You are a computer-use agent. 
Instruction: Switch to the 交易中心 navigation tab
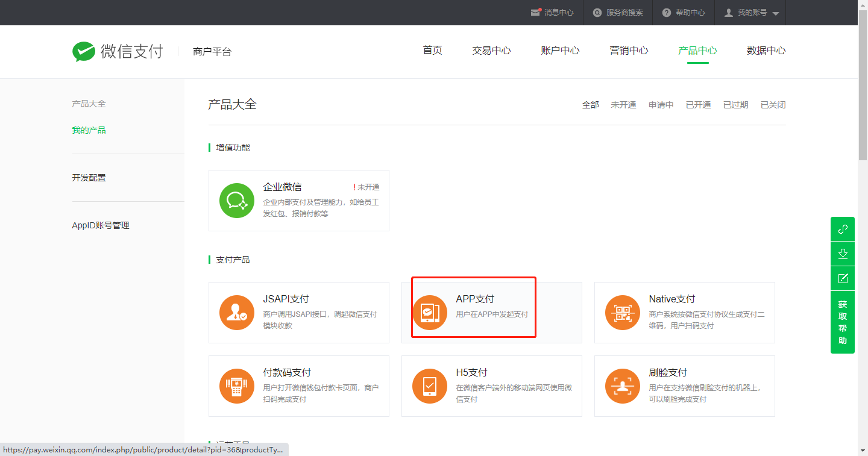pos(491,51)
